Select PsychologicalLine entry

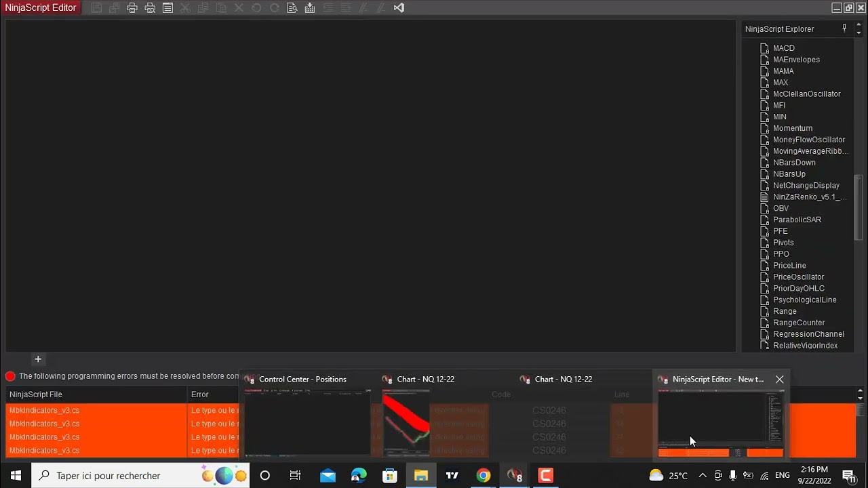pos(804,300)
